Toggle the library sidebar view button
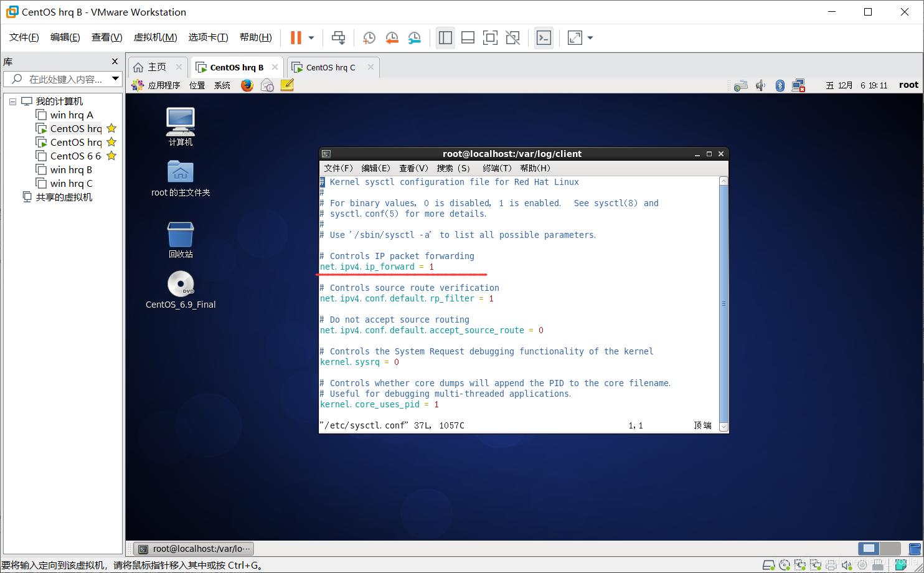The width and height of the screenshot is (924, 573). click(445, 38)
